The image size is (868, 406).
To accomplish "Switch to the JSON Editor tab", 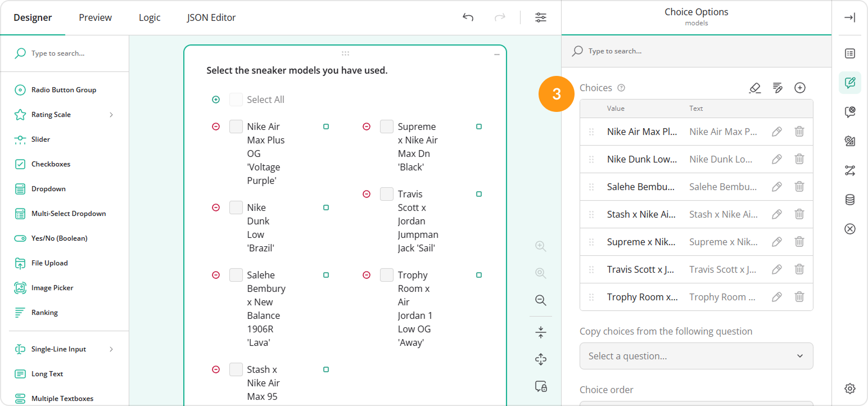I will (211, 17).
